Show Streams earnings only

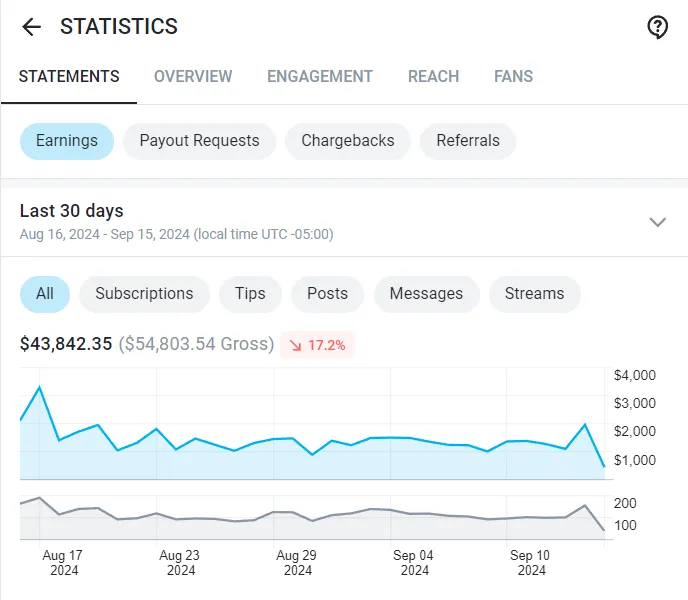534,294
